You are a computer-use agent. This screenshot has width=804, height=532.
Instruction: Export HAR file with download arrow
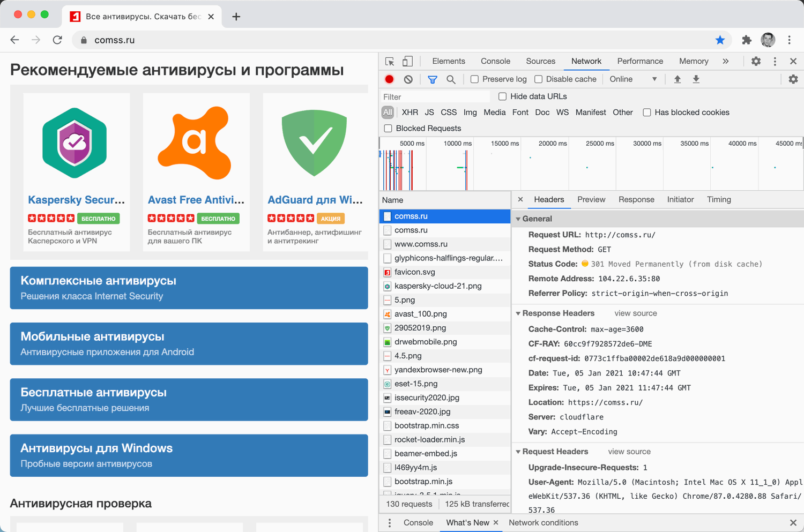point(696,79)
